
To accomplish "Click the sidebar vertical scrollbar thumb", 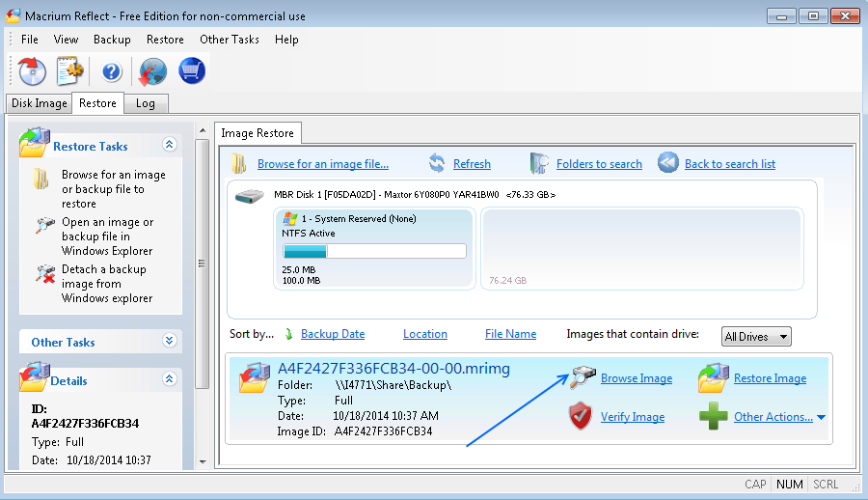I will [x=203, y=264].
